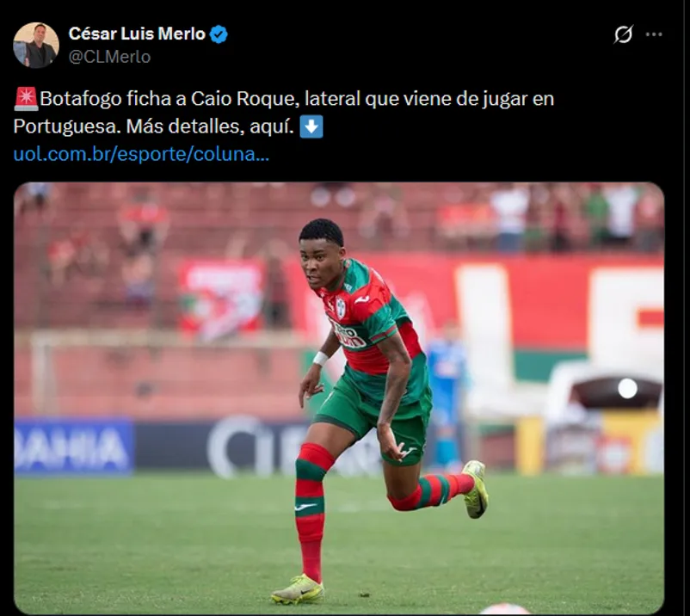The height and width of the screenshot is (616, 690).
Task: Click the Joma logo on the player's sock
Action: coord(305,507)
